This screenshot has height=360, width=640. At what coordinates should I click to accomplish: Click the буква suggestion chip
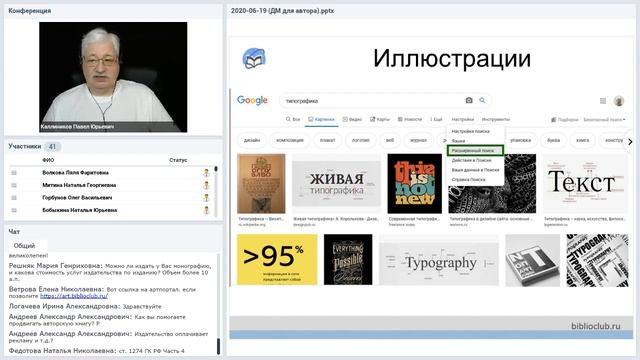553,140
